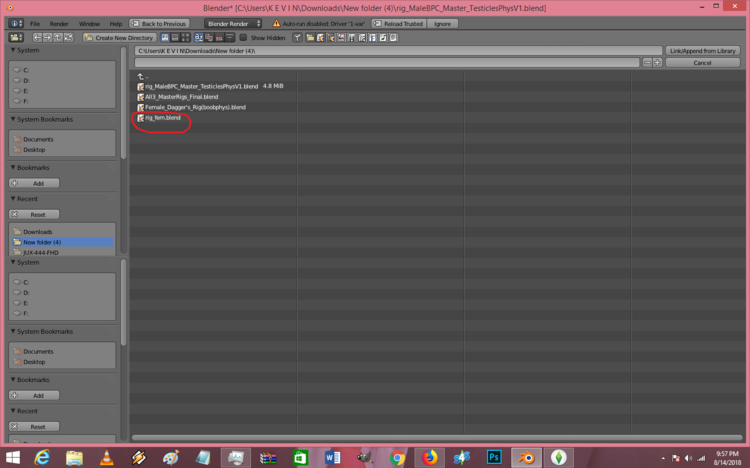The width and height of the screenshot is (750, 468).
Task: Toggle the text files filter icon
Action: (393, 37)
